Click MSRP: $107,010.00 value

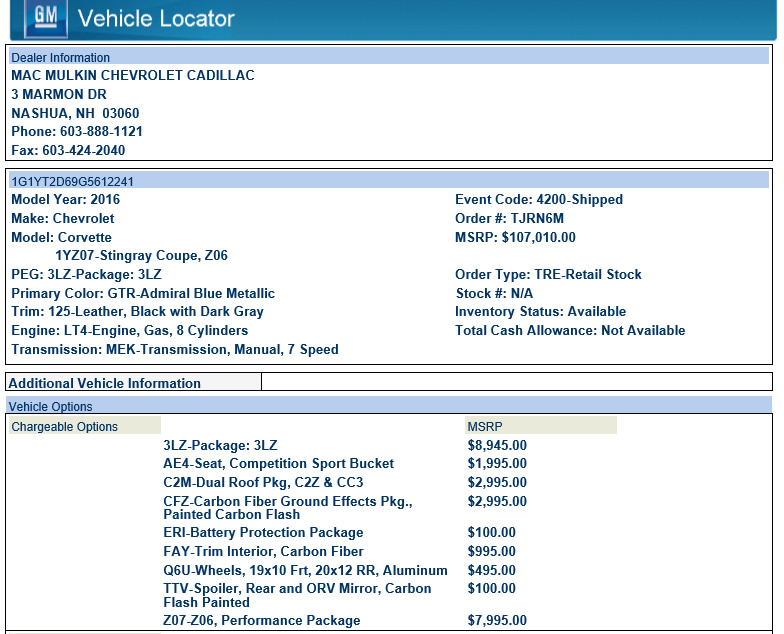[515, 238]
